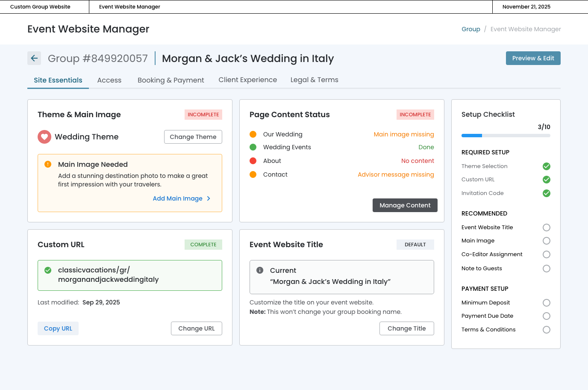Click the orange status dot beside Our Wedding

click(x=253, y=134)
